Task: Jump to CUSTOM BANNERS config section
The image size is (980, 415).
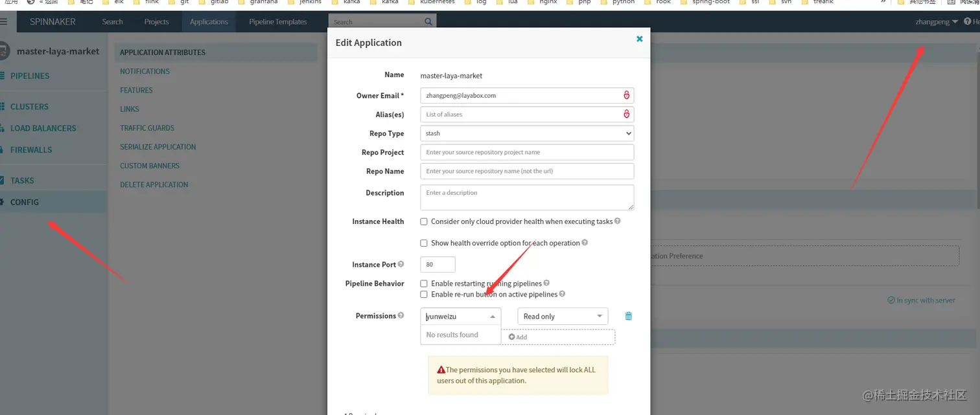Action: [150, 165]
